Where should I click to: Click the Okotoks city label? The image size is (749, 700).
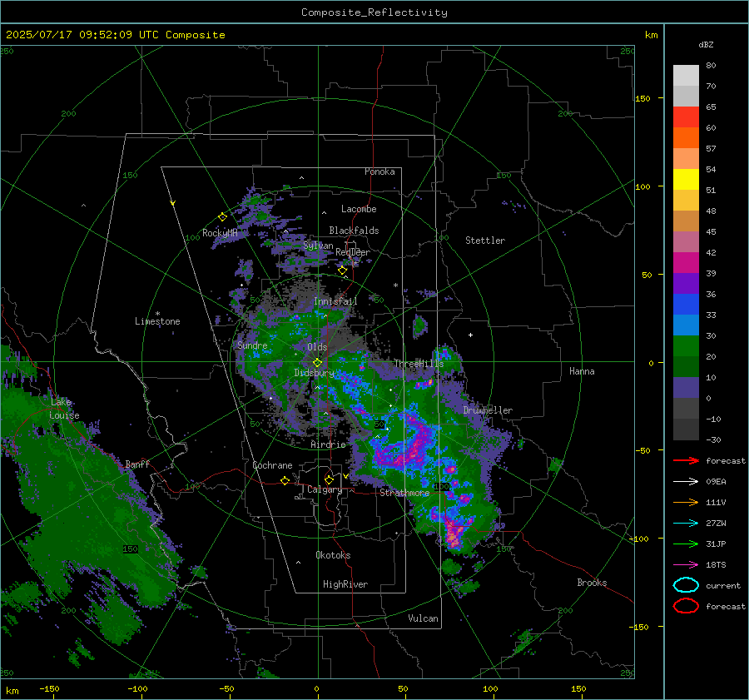333,555
